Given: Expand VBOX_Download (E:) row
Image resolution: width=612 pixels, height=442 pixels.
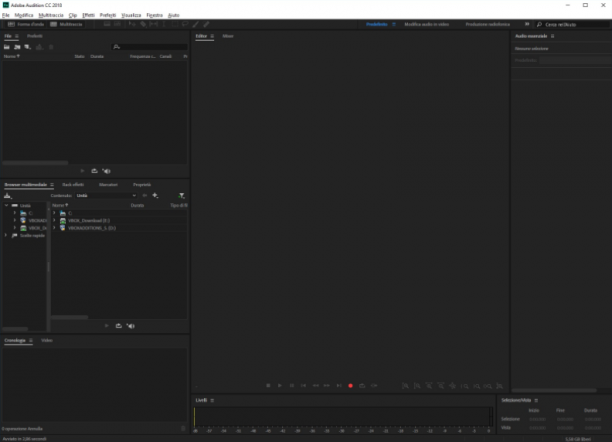Looking at the screenshot, I should [54, 221].
